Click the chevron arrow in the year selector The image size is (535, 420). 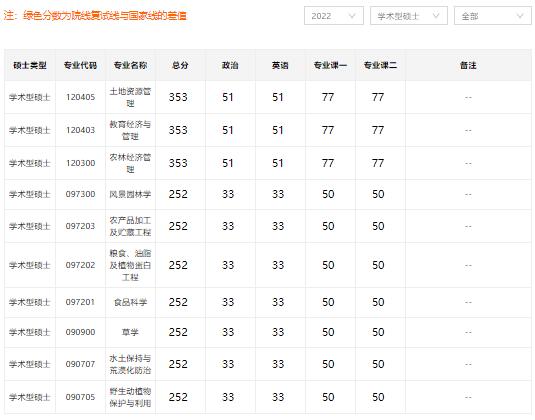tap(352, 16)
